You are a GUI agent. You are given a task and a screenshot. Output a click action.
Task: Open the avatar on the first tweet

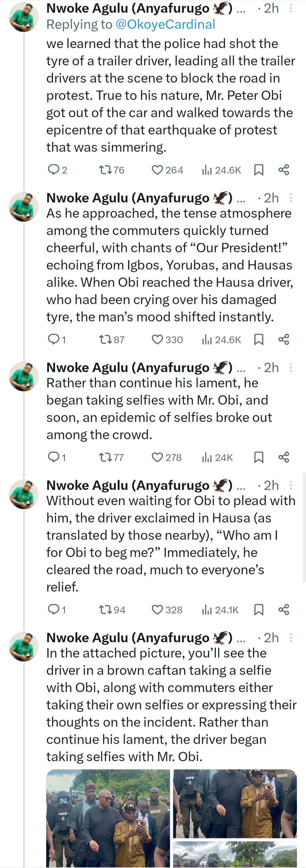24,17
